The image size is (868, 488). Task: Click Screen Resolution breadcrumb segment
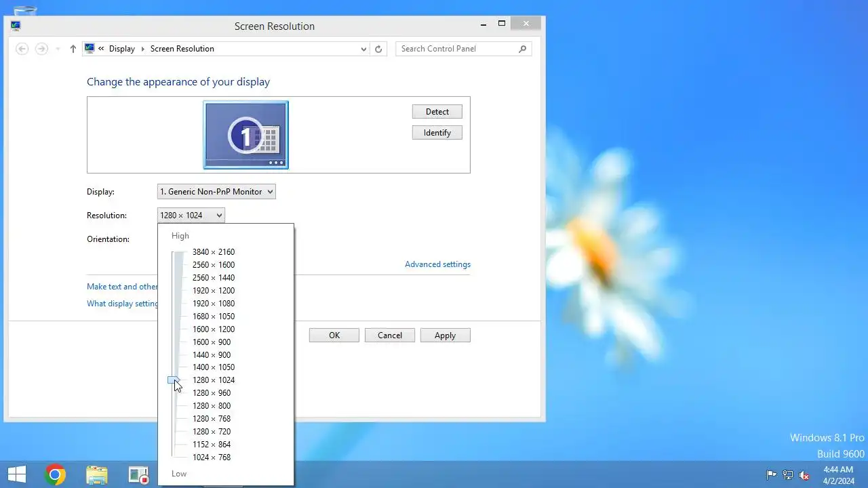182,49
